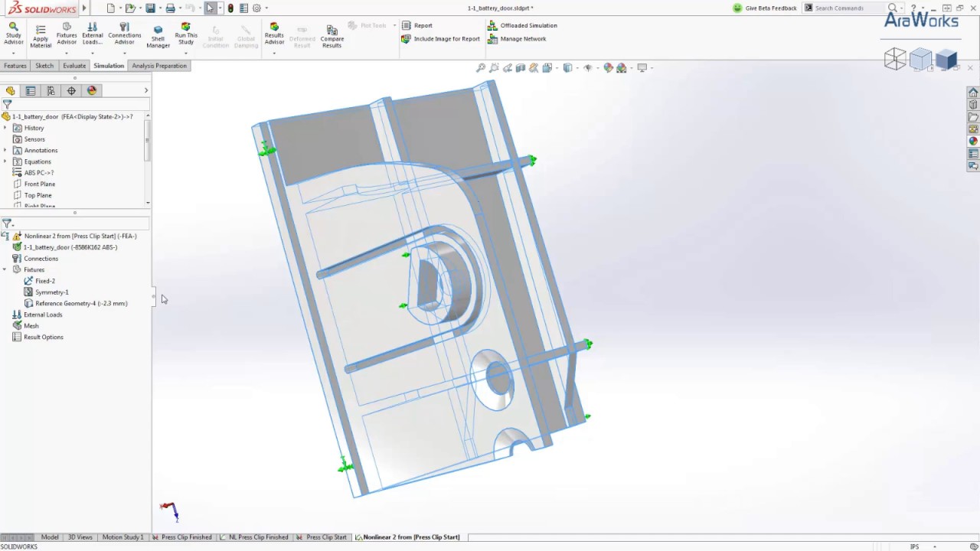The height and width of the screenshot is (551, 980).
Task: Click Compare Results tool
Action: 332,36
